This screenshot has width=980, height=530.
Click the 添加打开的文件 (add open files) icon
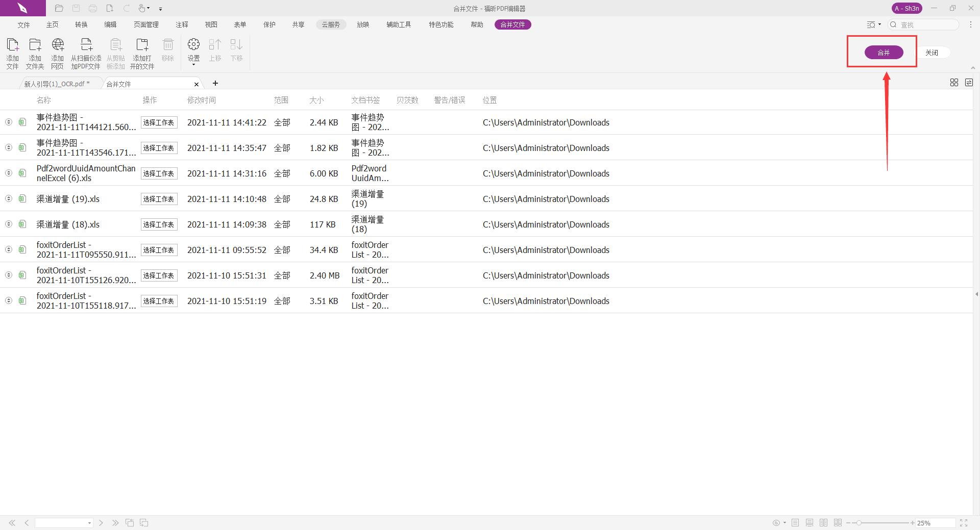142,45
